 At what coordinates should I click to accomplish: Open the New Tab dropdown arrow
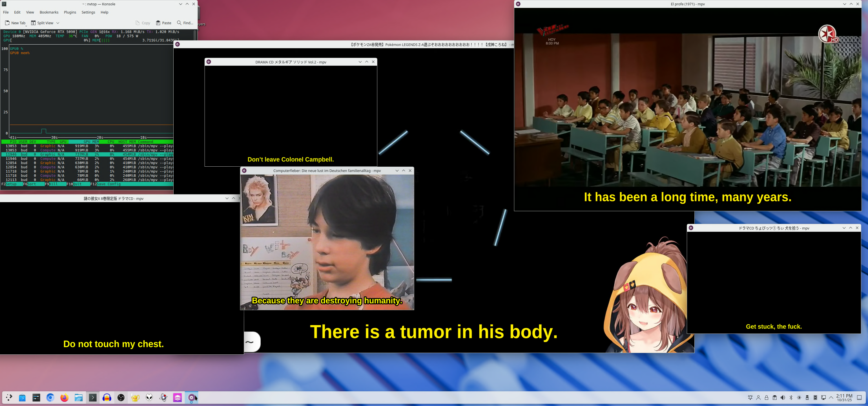click(x=26, y=25)
